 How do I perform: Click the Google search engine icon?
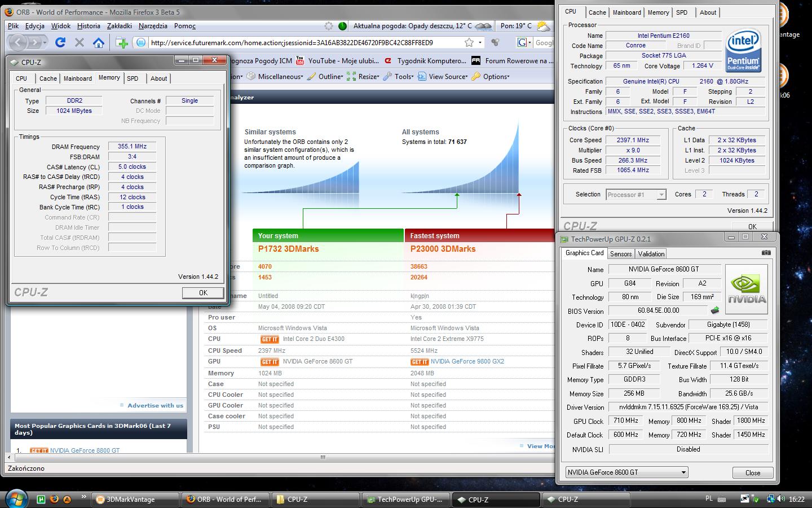522,42
